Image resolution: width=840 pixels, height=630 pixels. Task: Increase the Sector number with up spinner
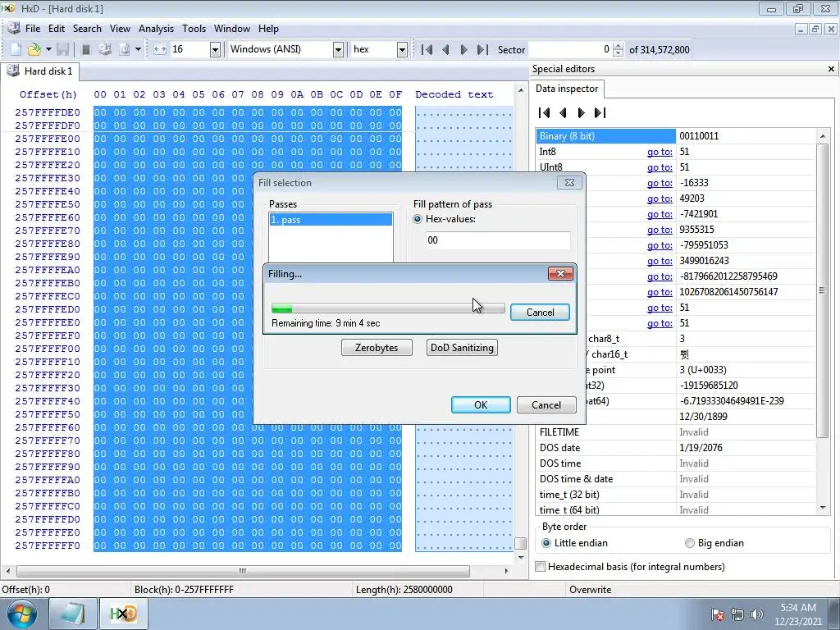619,46
